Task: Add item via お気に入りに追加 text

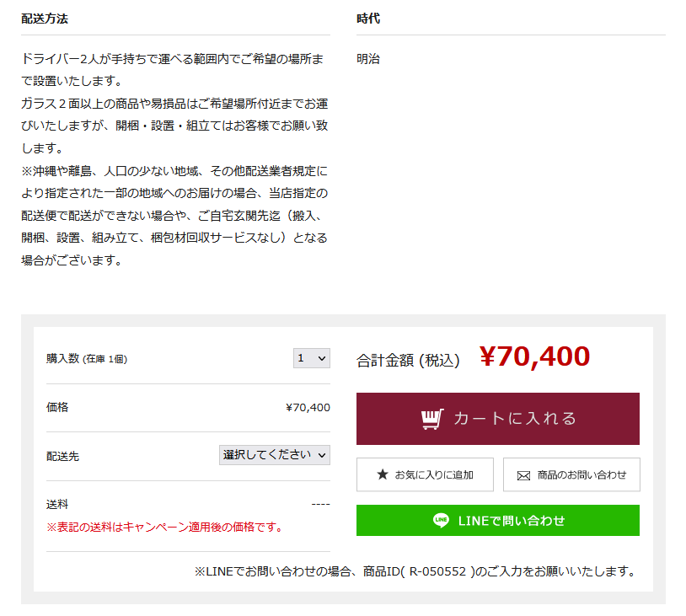Action: (x=434, y=474)
